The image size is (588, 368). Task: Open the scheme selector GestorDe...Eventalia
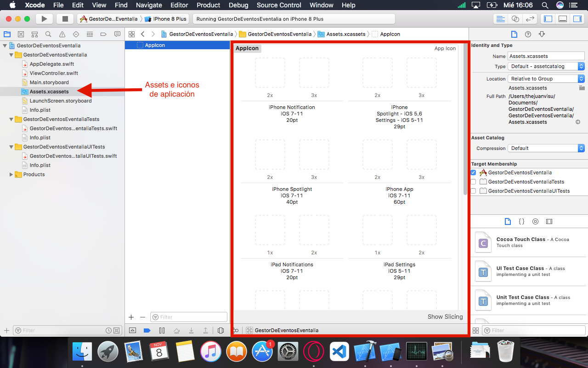pos(108,19)
